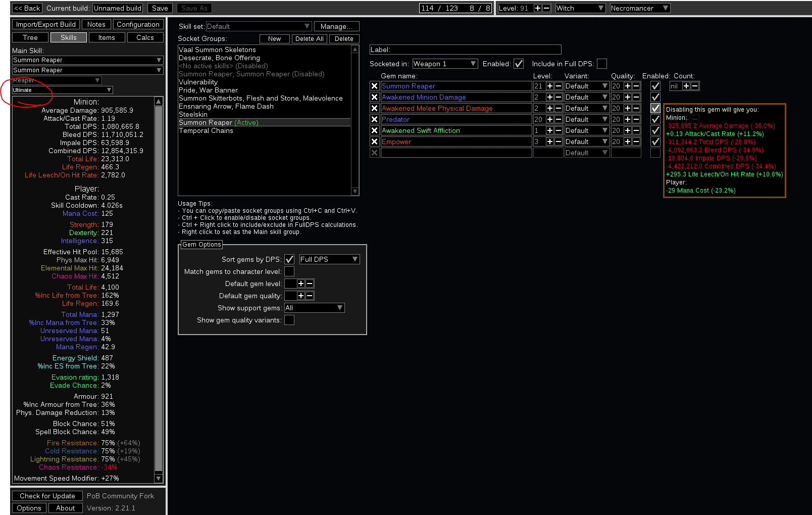Click the Back button
Image resolution: width=812 pixels, height=515 pixels.
pos(27,8)
